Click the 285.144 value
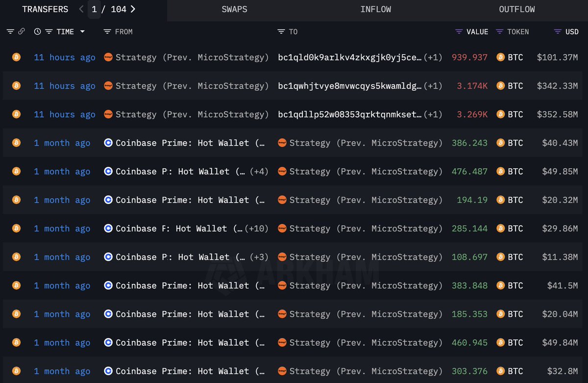588x383 pixels. (470, 229)
